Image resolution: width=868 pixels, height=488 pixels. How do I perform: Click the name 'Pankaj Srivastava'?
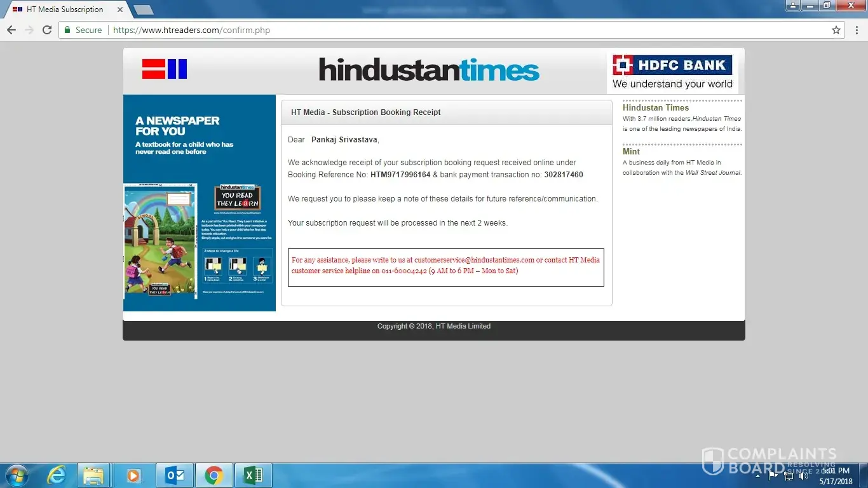click(x=344, y=140)
